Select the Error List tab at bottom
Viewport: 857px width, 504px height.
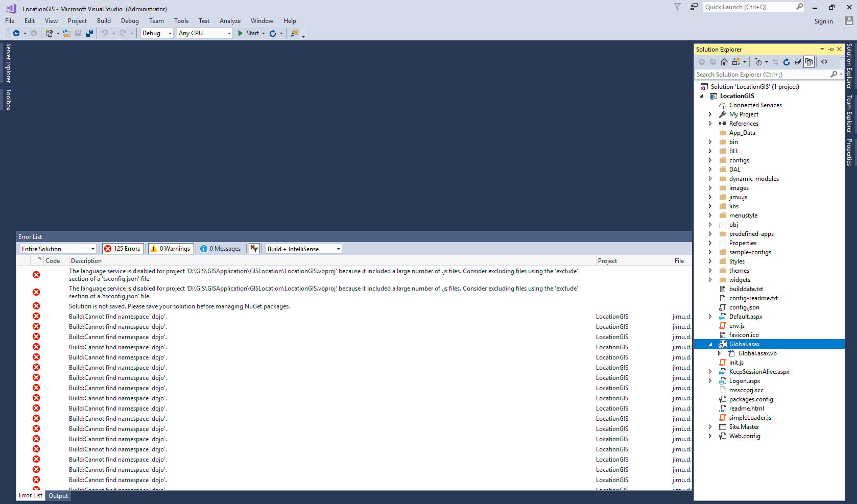tap(31, 495)
